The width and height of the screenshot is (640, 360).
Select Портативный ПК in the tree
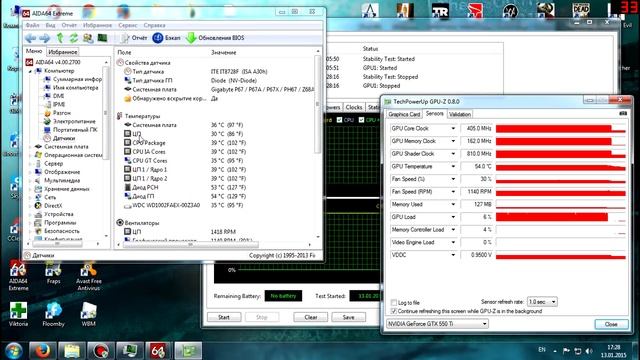(75, 130)
